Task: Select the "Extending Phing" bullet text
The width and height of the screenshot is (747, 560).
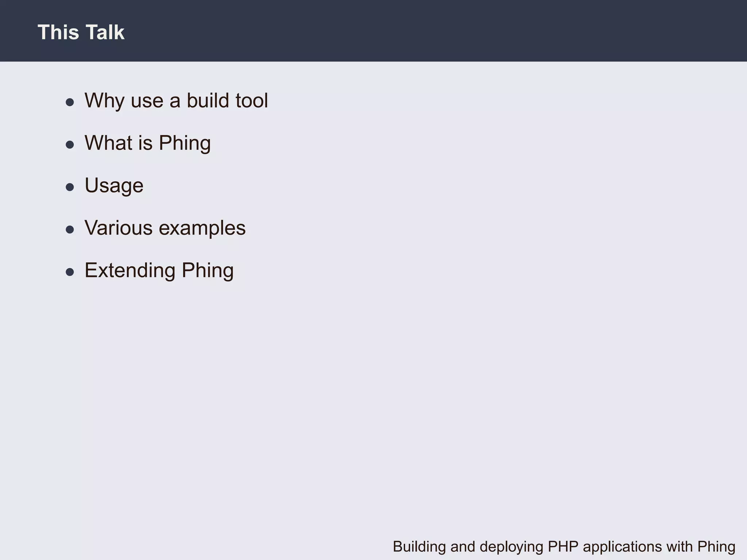Action: pos(159,270)
